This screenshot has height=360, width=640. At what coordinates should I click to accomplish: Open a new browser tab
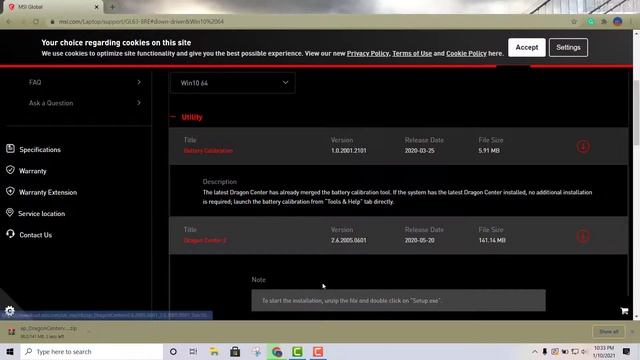click(x=112, y=7)
